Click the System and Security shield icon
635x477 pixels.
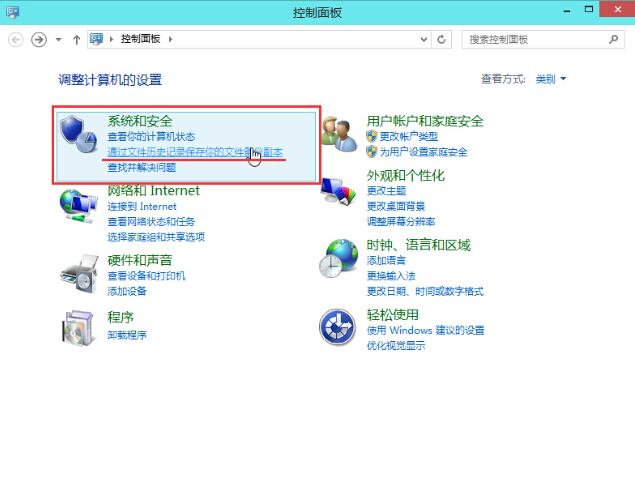pos(79,135)
